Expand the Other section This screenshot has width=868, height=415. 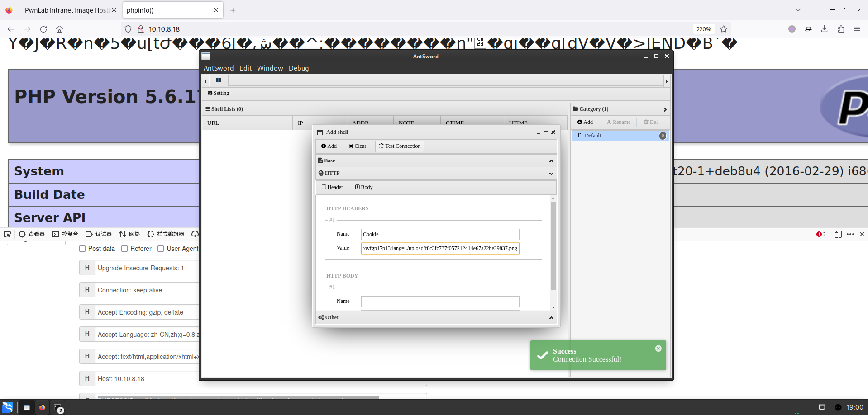click(x=551, y=318)
